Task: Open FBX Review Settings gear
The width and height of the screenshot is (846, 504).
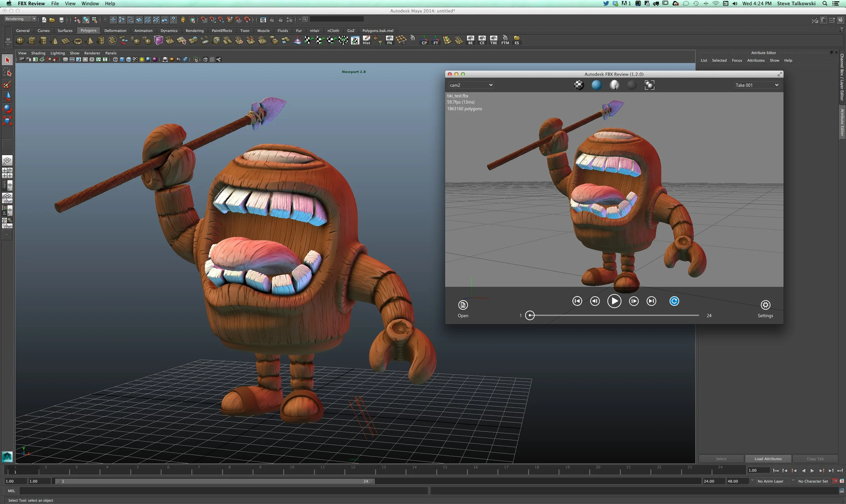Action: pyautogui.click(x=765, y=305)
